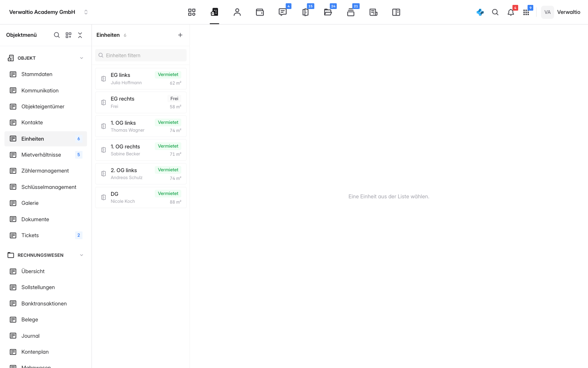
Task: Open the building objects icon in top navigation
Action: [214, 12]
